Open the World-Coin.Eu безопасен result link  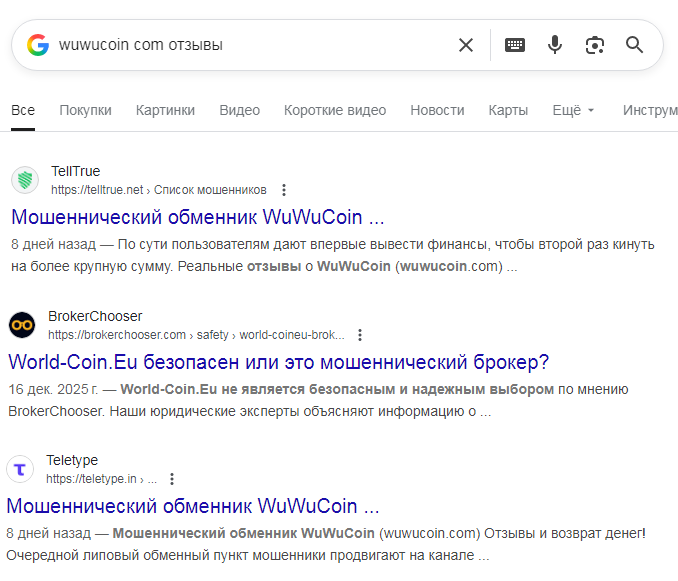coord(278,362)
